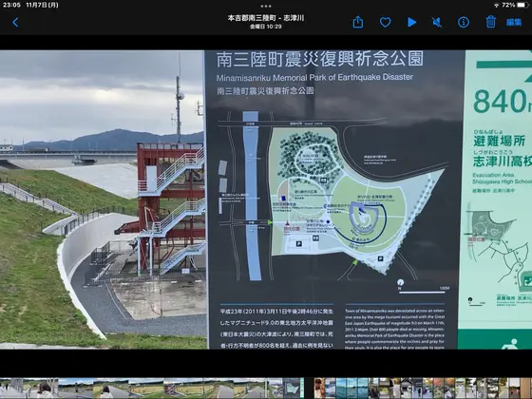The height and width of the screenshot is (399, 532).
Task: Tap the 編集 edit button
Action: [x=514, y=23]
